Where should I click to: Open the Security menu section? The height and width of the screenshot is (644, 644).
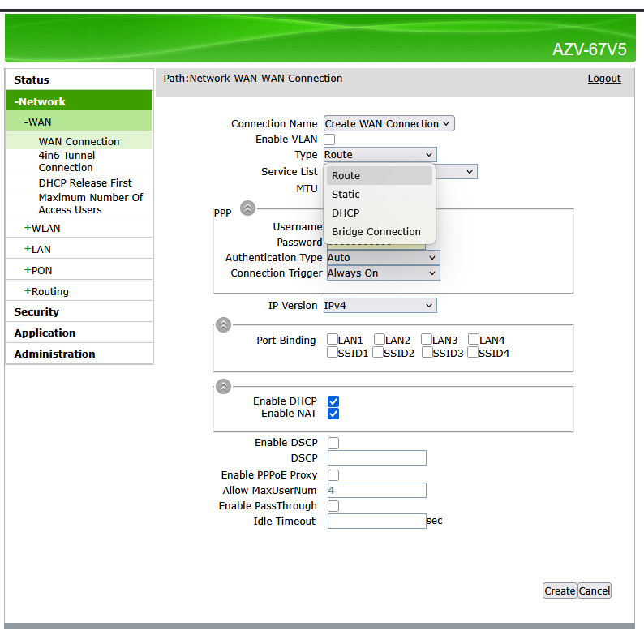coord(36,312)
